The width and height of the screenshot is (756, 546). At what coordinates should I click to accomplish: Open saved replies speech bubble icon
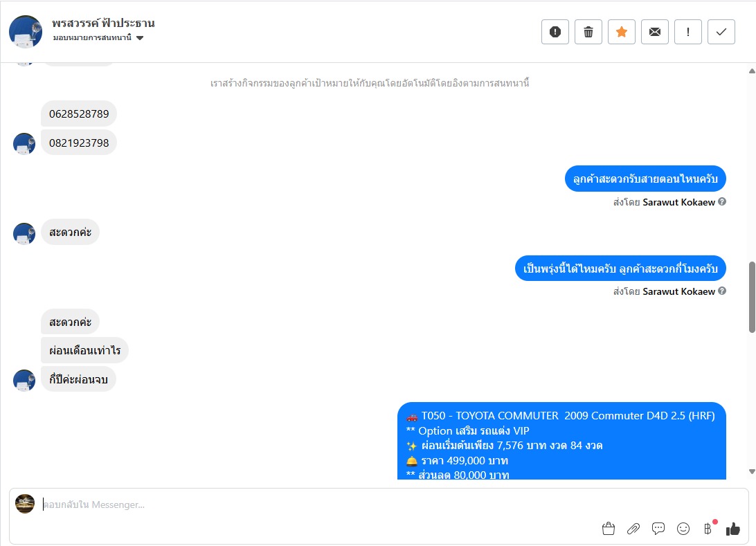click(x=658, y=529)
